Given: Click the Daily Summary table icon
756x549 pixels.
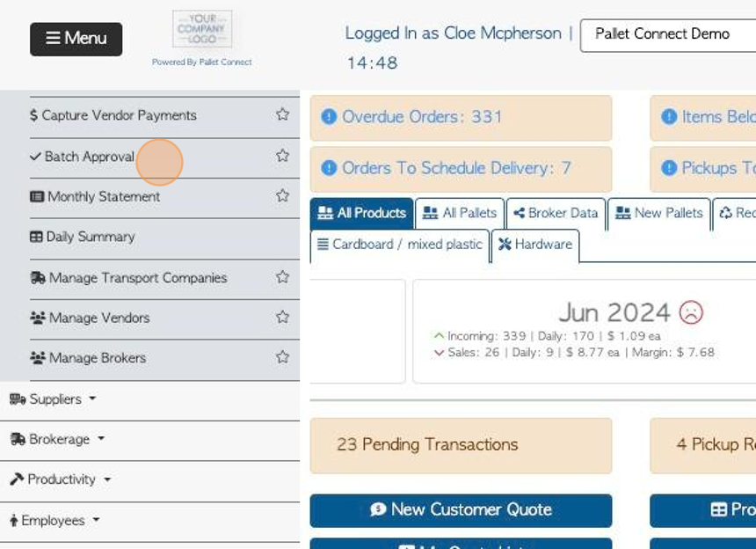Looking at the screenshot, I should point(36,237).
